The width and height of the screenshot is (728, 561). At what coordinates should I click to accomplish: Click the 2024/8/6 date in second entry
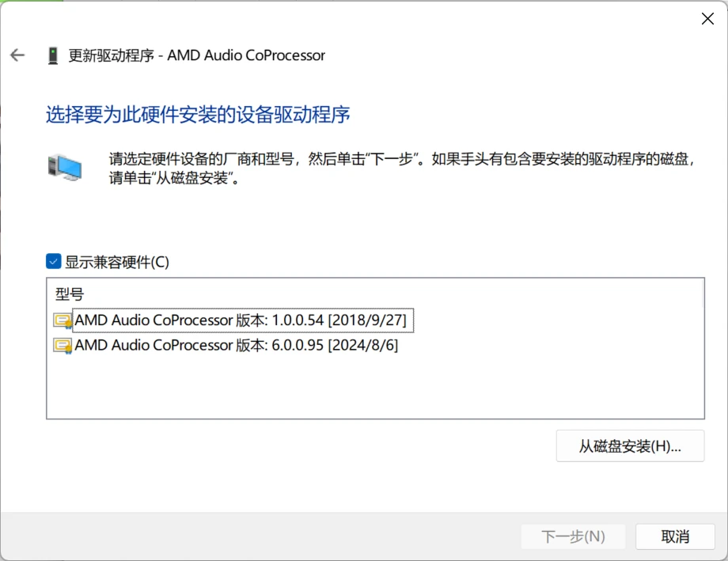point(363,346)
